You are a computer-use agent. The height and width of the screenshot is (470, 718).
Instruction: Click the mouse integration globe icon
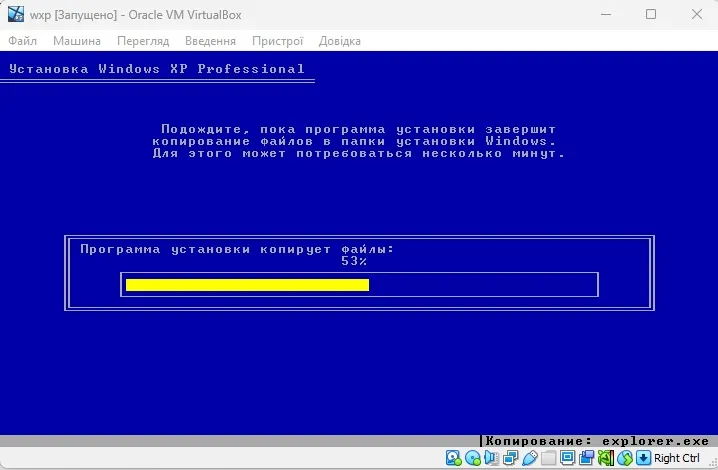coord(625,458)
